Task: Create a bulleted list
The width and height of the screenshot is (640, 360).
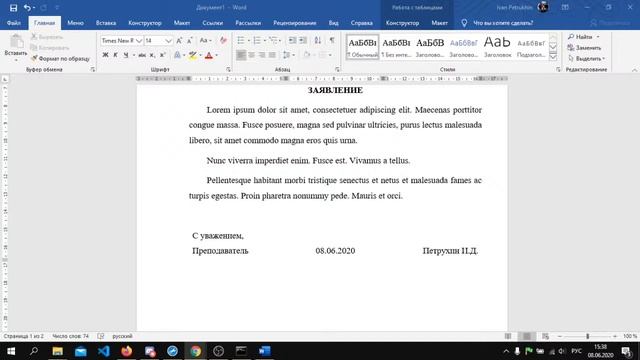Action: point(241,40)
